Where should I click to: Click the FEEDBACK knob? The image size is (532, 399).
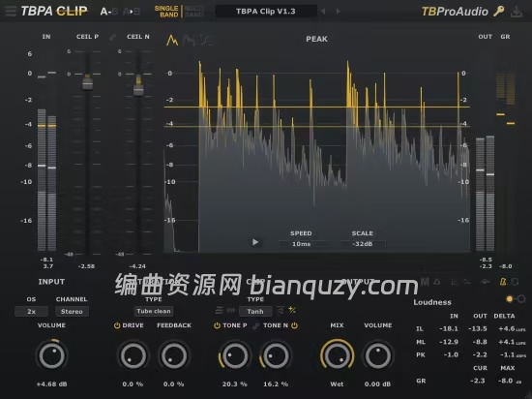[174, 355]
